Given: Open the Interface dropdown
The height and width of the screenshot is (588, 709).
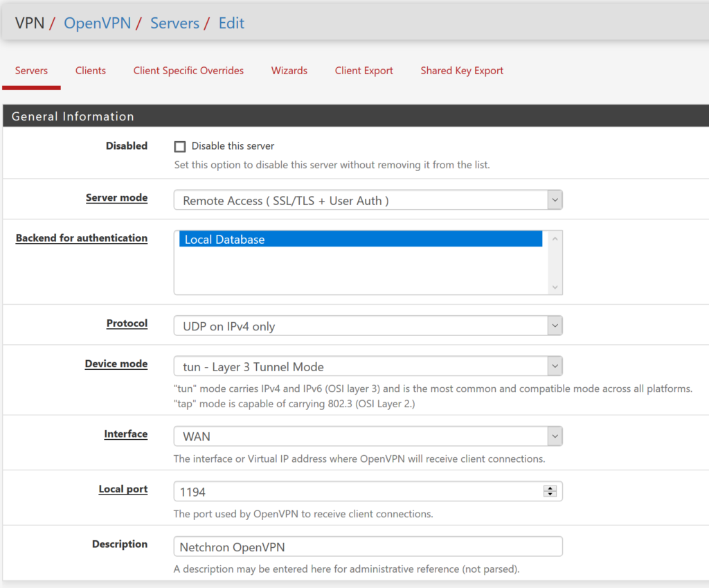Looking at the screenshot, I should pos(368,436).
